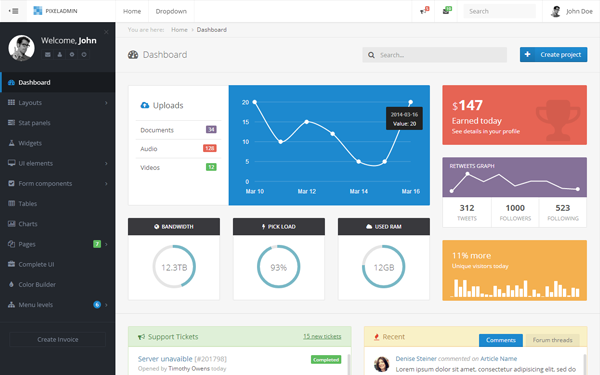The width and height of the screenshot is (600, 375).
Task: Click the blue 6 badge on Menu levels
Action: (97, 305)
